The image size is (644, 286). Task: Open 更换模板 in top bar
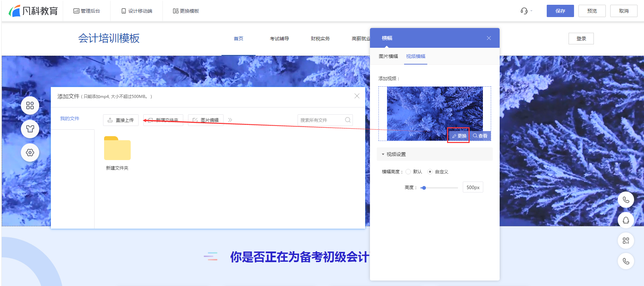click(186, 11)
